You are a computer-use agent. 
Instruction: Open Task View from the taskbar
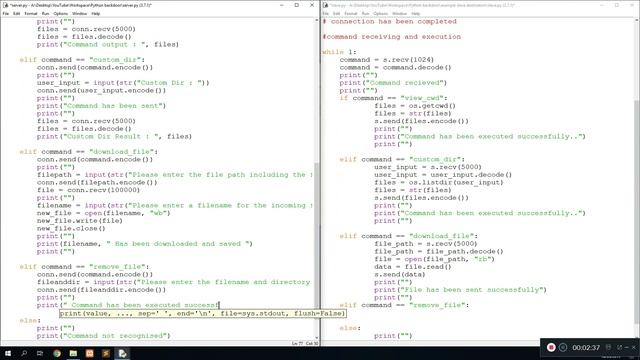point(40,353)
